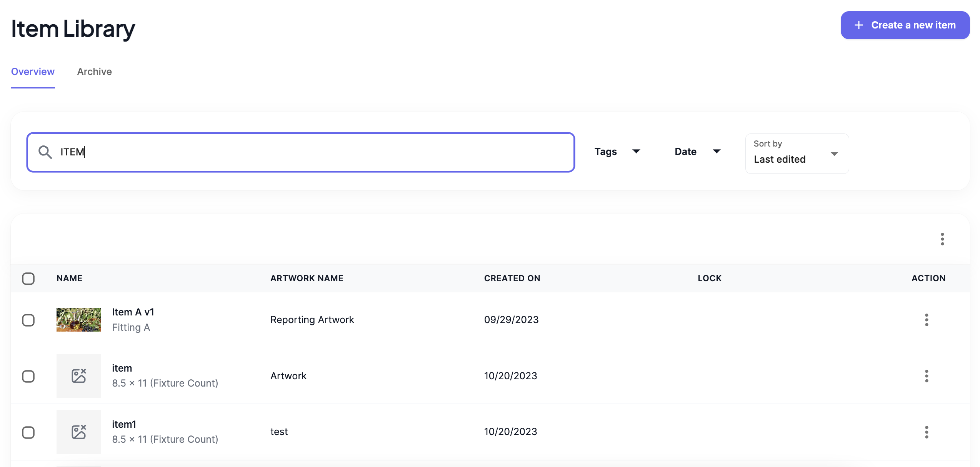
Task: Open action menu for item1 row
Action: (x=926, y=432)
